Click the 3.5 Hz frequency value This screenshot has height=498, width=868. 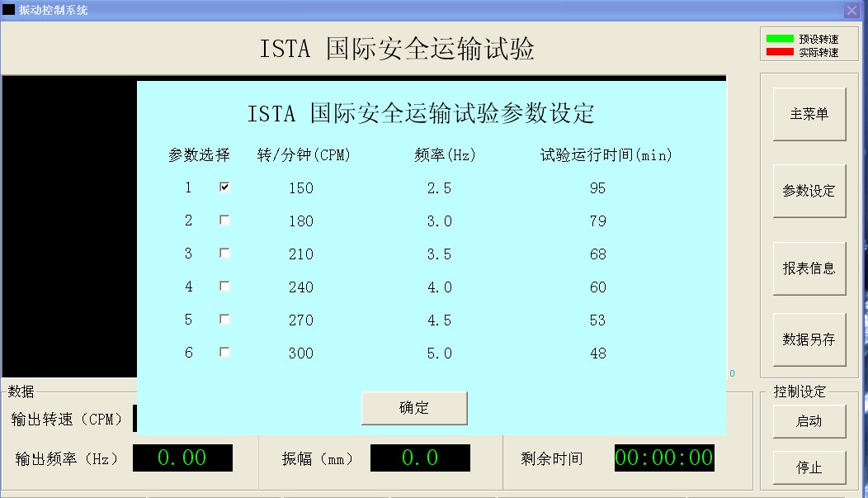tap(439, 254)
